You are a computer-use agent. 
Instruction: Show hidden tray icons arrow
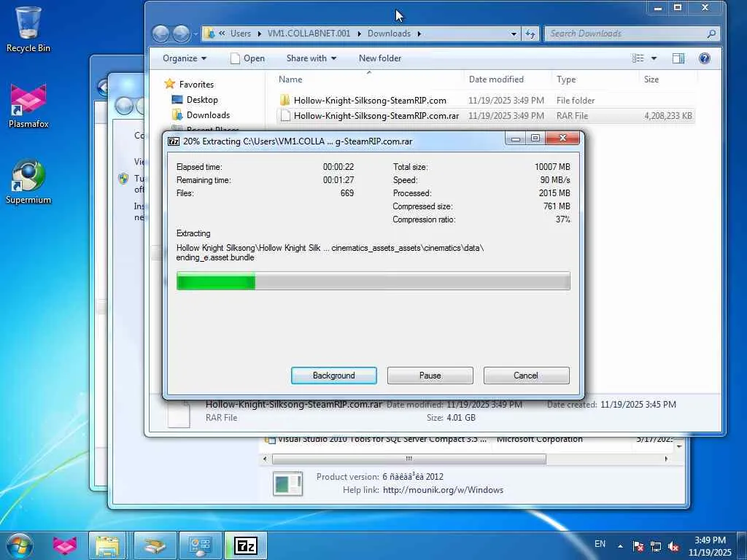[620, 546]
